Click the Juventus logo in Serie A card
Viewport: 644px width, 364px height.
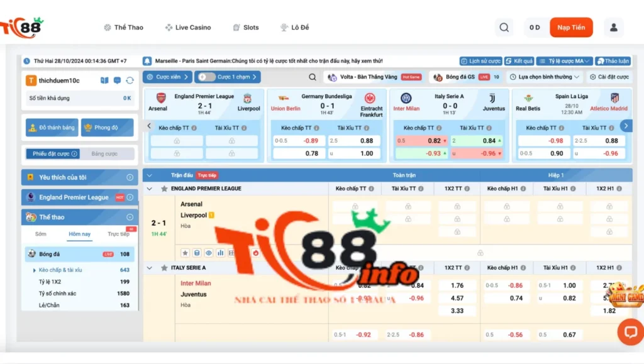click(x=492, y=99)
